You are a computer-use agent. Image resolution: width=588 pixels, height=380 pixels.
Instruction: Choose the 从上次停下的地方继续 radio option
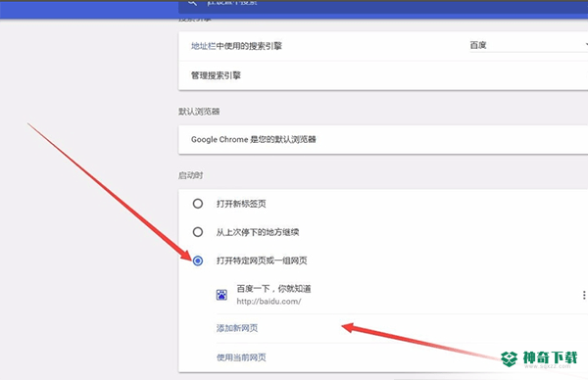198,232
